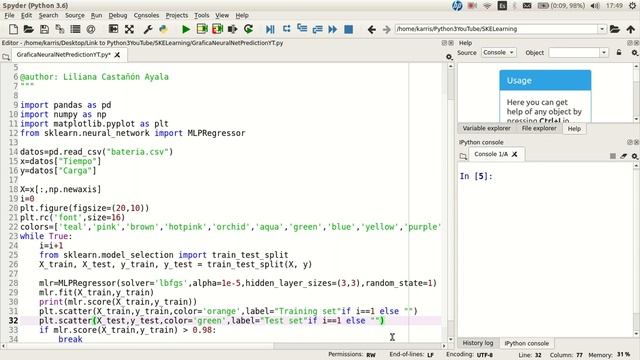Select the IPython console bottom tab
The image size is (640, 360).
pyautogui.click(x=527, y=343)
